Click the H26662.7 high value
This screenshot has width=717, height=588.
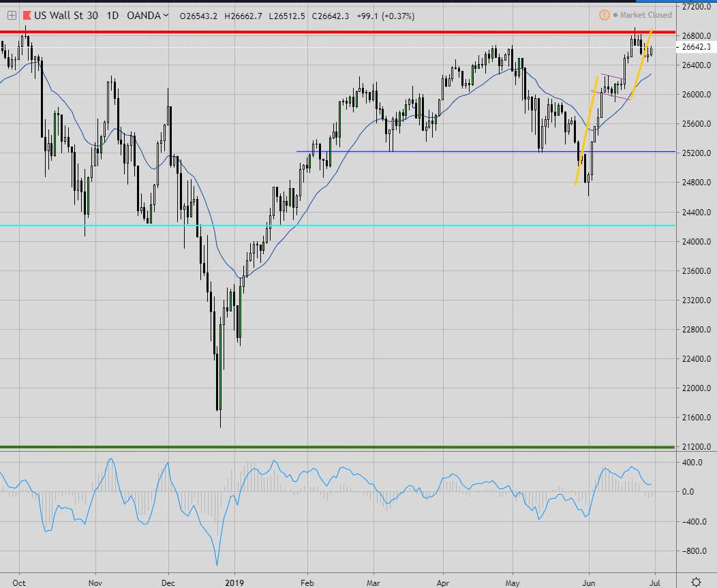click(243, 16)
